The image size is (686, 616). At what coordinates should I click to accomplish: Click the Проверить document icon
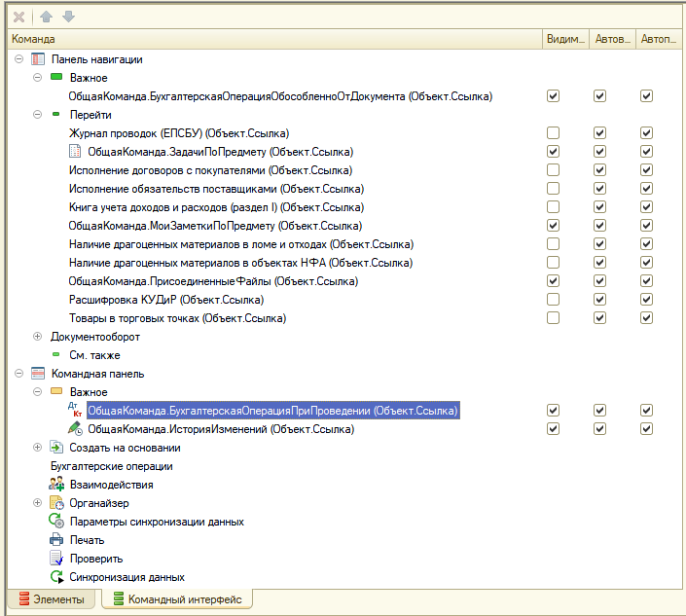point(56,559)
